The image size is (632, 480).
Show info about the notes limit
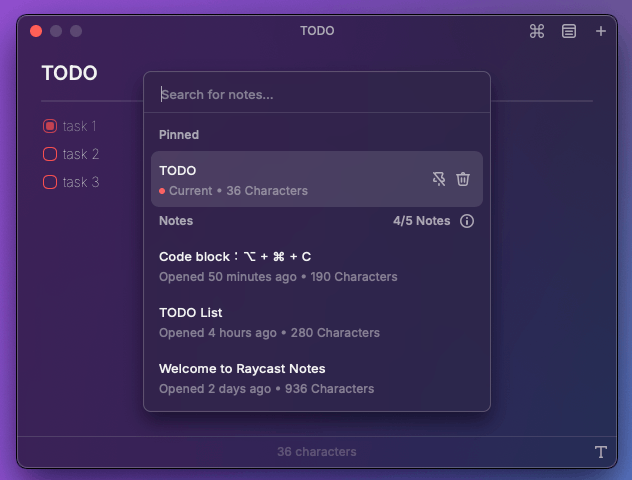click(467, 221)
